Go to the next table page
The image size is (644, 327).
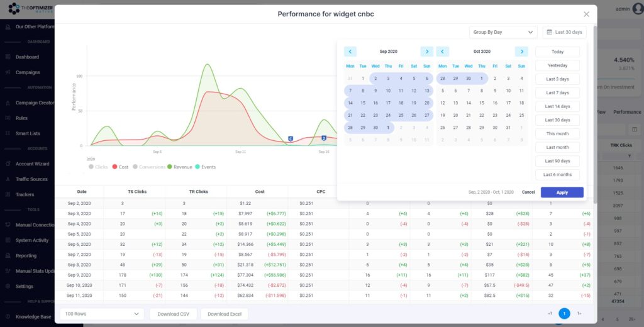579,313
